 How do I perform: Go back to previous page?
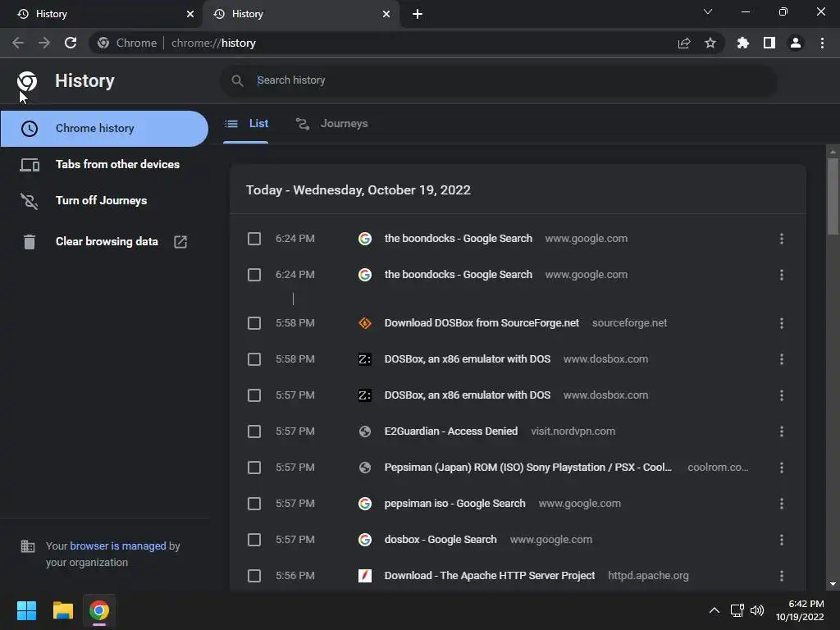coord(18,43)
